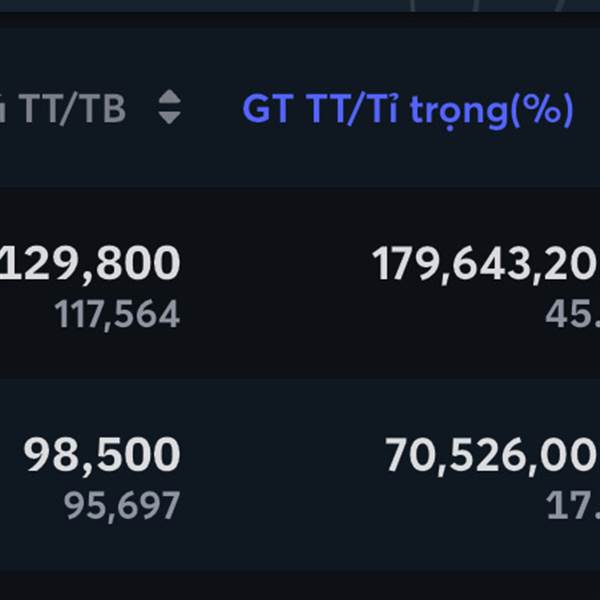Viewport: 600px width, 600px height.
Task: Click the 45. percentage in first row
Action: (x=572, y=315)
